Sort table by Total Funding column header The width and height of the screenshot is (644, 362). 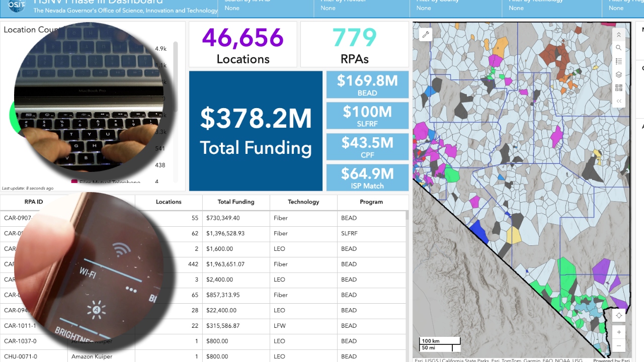point(236,202)
